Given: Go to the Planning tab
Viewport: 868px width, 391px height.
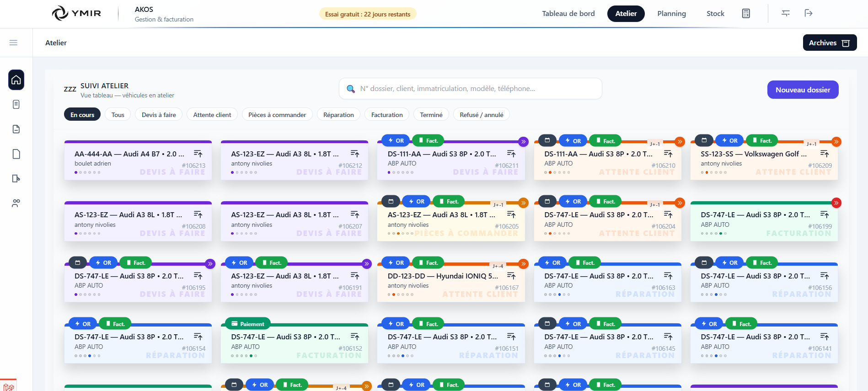Looking at the screenshot, I should 671,14.
